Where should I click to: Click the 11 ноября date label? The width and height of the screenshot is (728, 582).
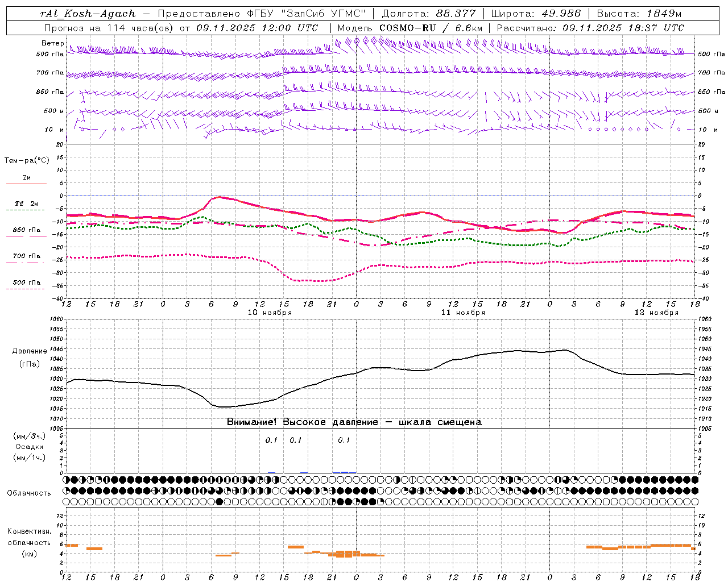(x=463, y=313)
